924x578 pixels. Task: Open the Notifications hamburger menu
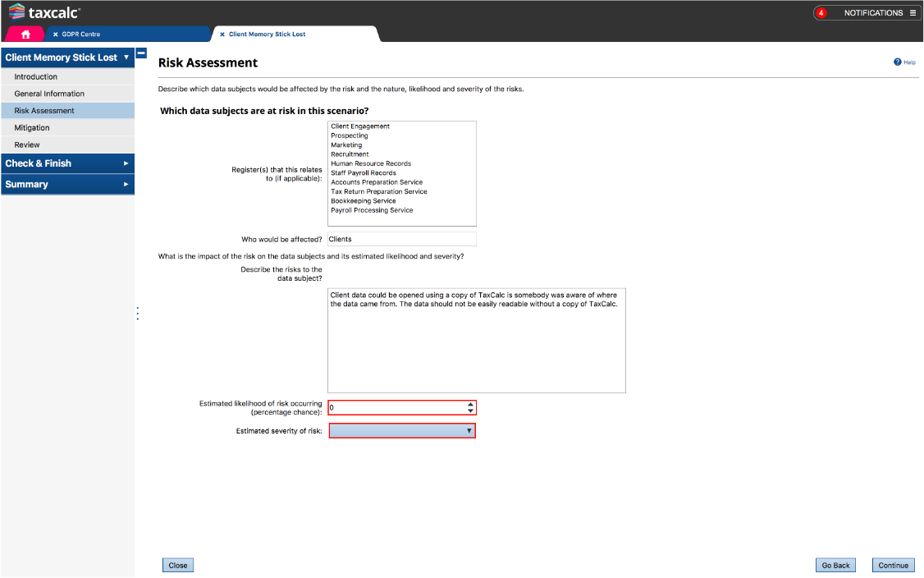913,13
